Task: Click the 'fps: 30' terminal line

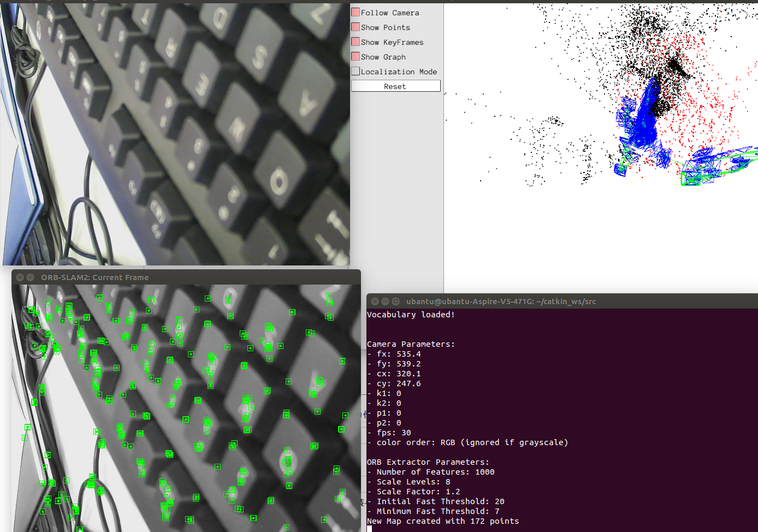Action: [x=389, y=433]
